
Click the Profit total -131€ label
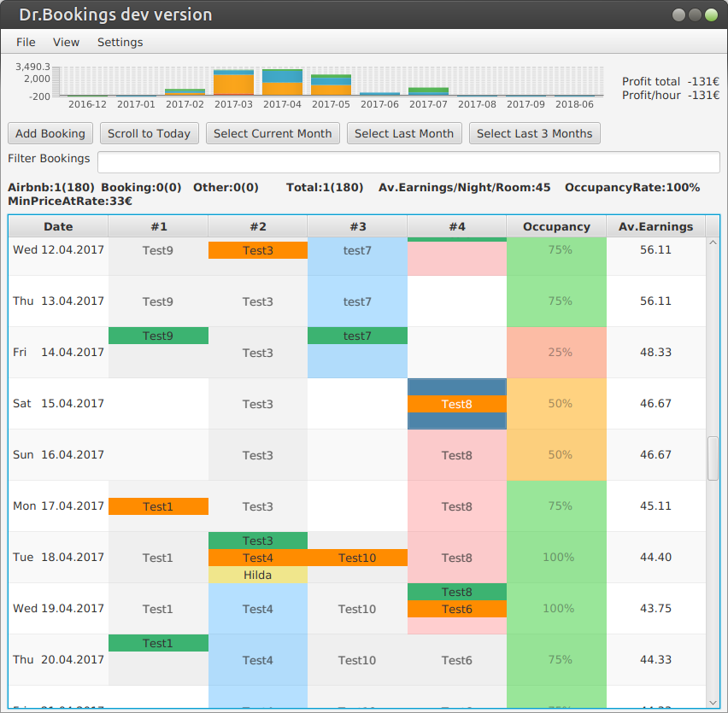tap(671, 82)
